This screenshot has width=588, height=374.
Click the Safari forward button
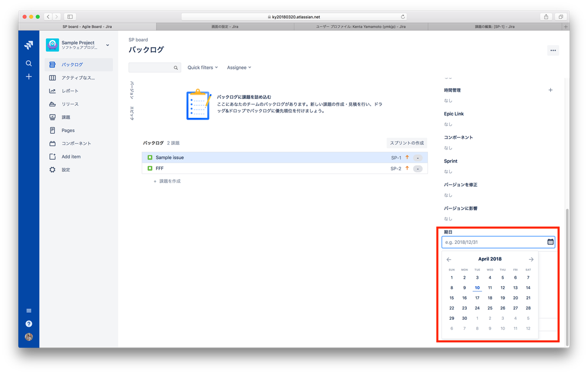tap(57, 16)
